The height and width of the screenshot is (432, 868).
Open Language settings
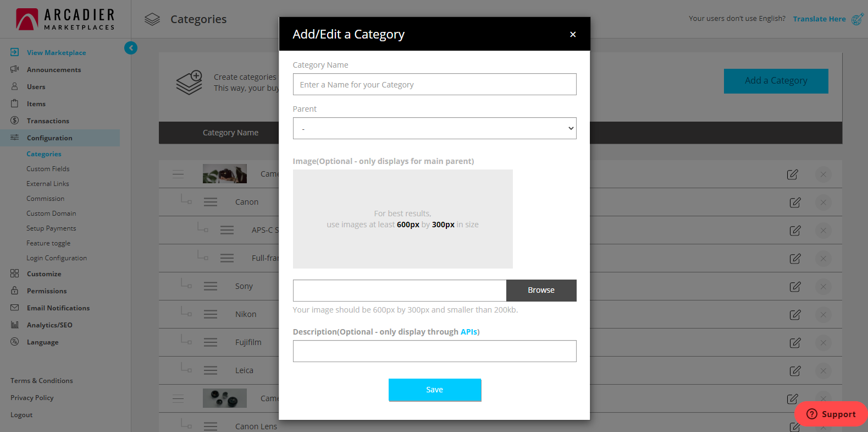42,342
